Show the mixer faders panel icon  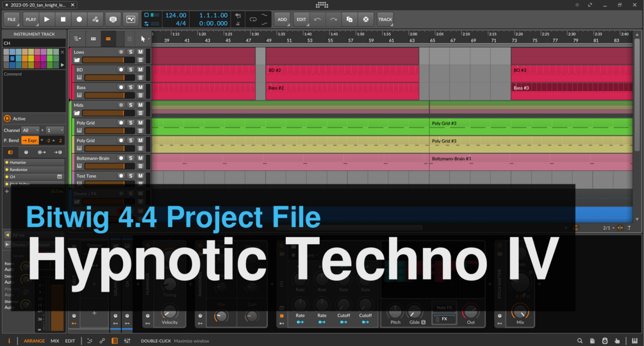(x=128, y=341)
